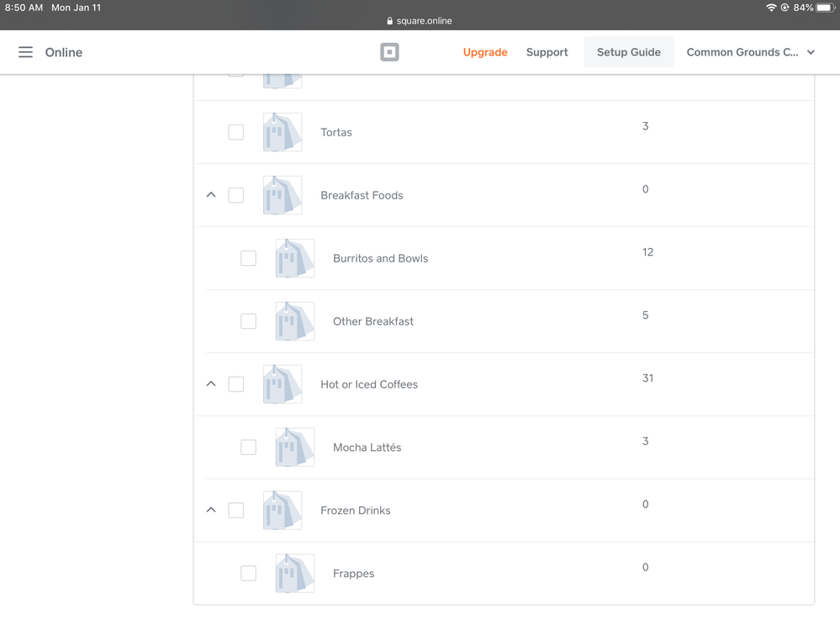
Task: Click the Breakfast Foods tag image
Action: (x=283, y=195)
